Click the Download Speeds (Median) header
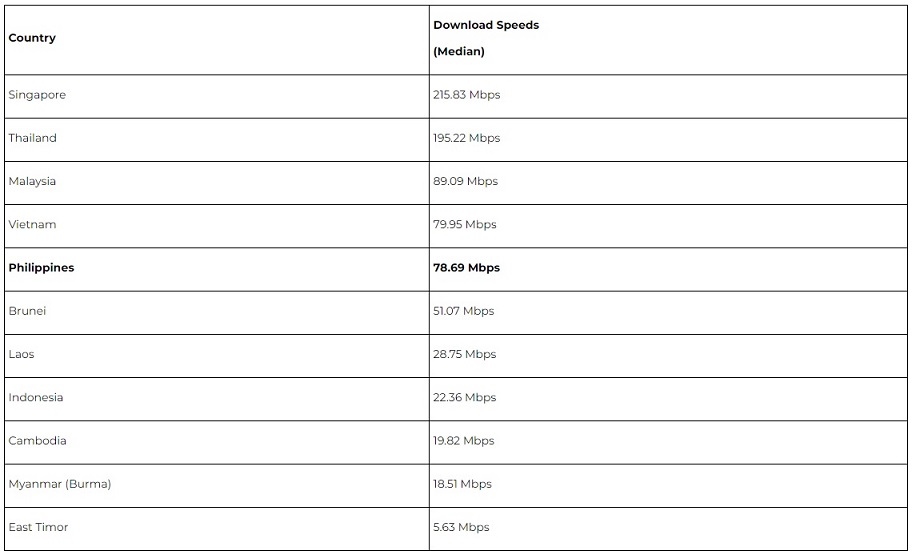This screenshot has height=555, width=912. (x=486, y=38)
